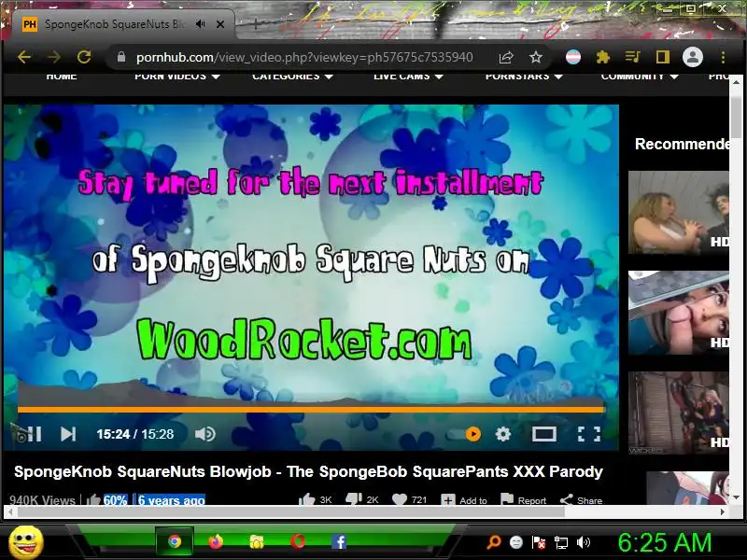Pause the video with the pause button
This screenshot has height=560, width=747.
click(35, 434)
